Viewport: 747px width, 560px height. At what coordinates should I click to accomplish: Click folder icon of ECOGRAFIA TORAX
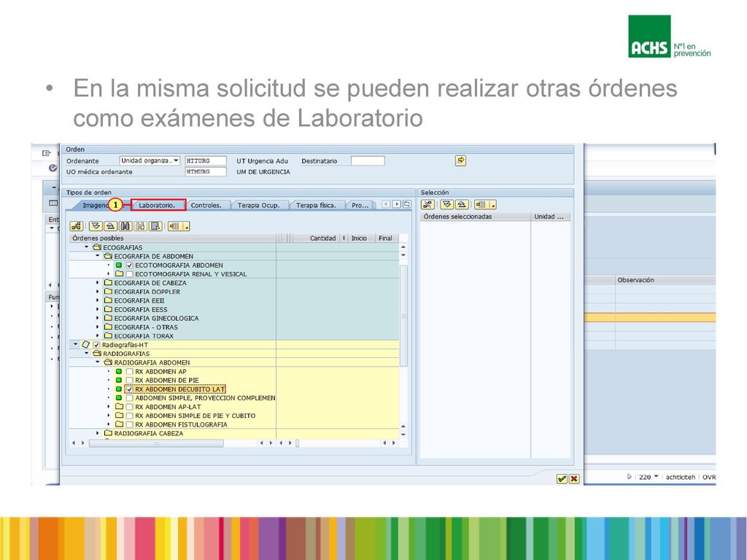point(108,335)
